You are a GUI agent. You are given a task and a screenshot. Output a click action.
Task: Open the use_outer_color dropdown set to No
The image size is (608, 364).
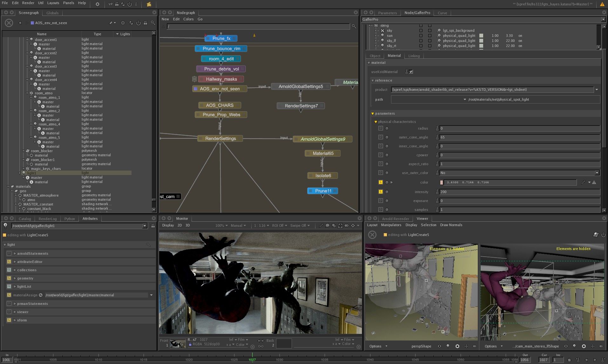point(597,173)
